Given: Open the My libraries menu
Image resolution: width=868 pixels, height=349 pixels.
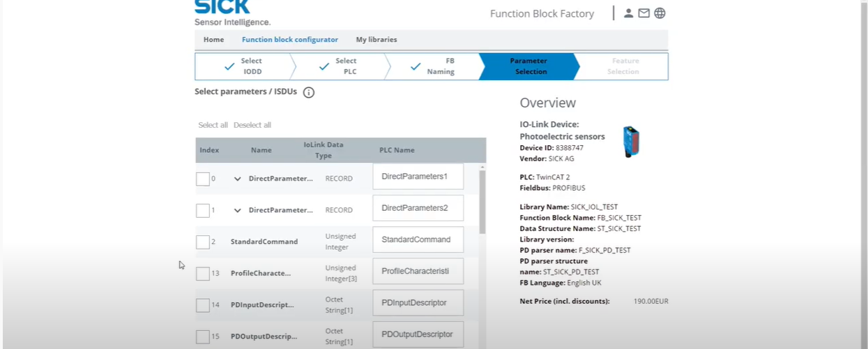Looking at the screenshot, I should coord(376,40).
